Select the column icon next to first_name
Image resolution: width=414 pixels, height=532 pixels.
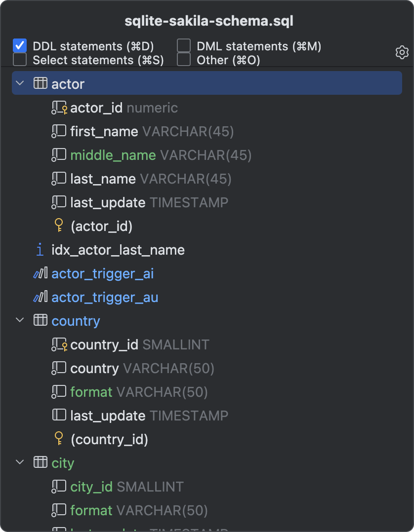pos(59,131)
